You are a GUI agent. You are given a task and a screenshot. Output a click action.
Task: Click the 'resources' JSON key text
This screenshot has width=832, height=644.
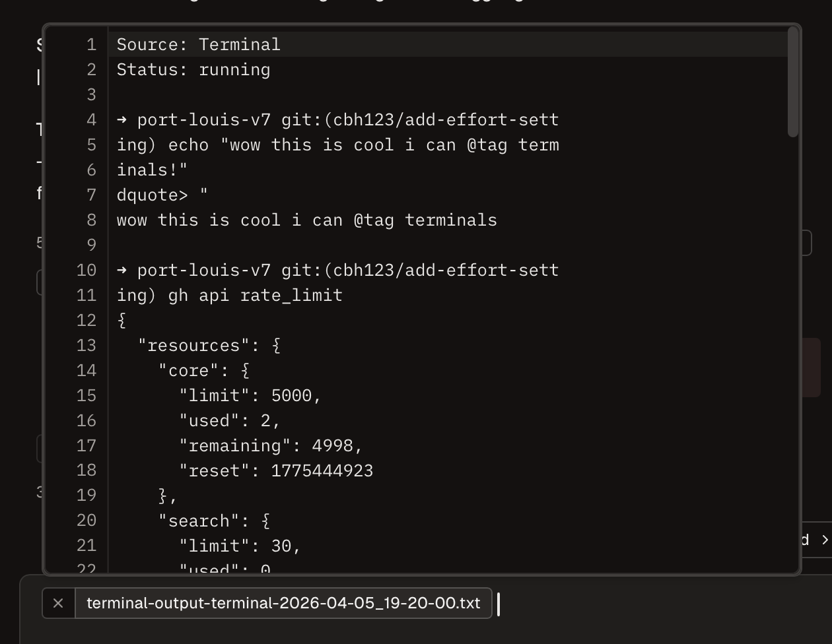[x=191, y=345]
